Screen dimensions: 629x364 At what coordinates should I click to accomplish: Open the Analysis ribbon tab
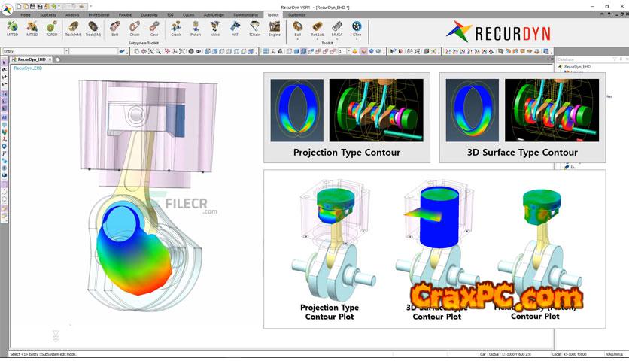[x=72, y=14]
